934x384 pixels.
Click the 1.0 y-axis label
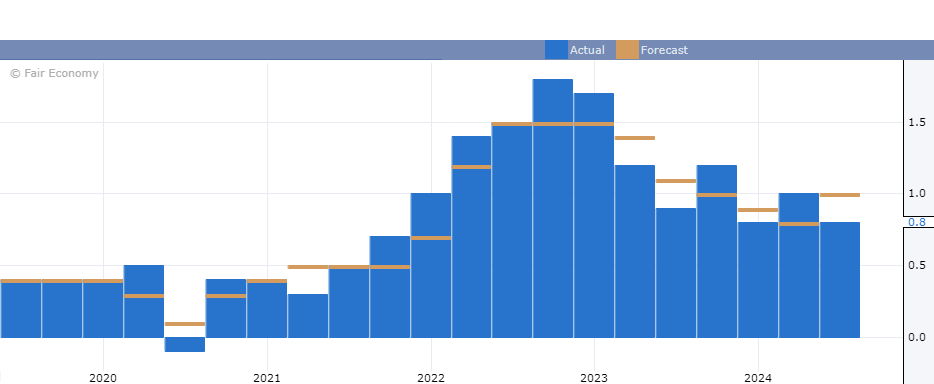point(917,193)
